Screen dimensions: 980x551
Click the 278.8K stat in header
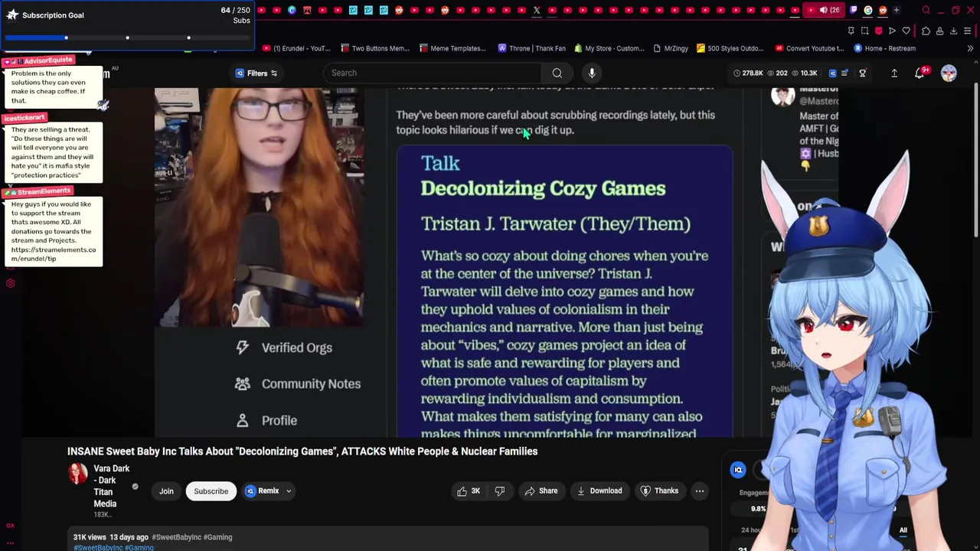click(x=747, y=73)
